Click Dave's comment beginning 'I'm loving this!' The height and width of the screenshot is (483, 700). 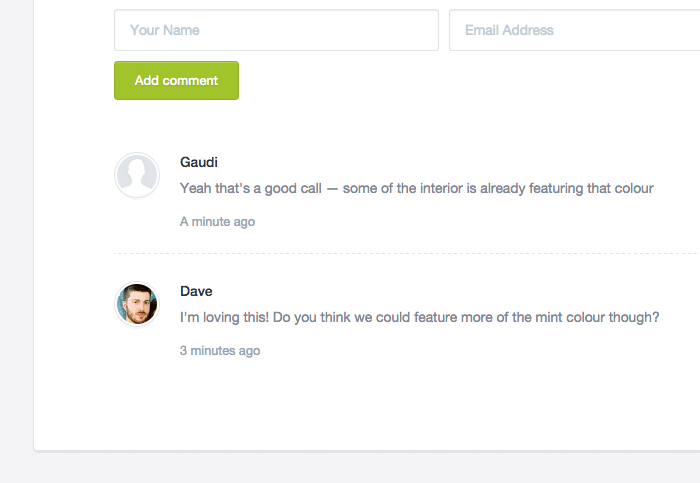[419, 317]
